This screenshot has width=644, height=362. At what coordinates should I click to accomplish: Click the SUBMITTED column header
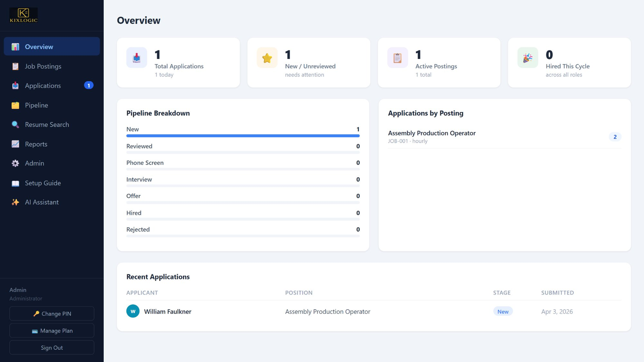tap(558, 293)
